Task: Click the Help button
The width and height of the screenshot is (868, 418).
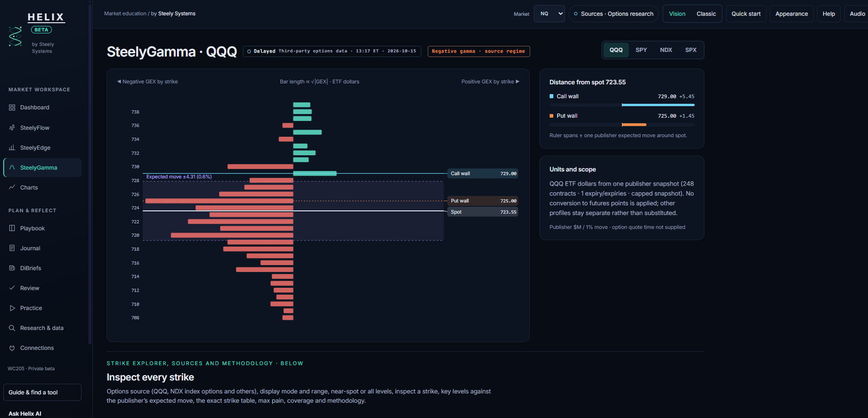Action: tap(829, 14)
